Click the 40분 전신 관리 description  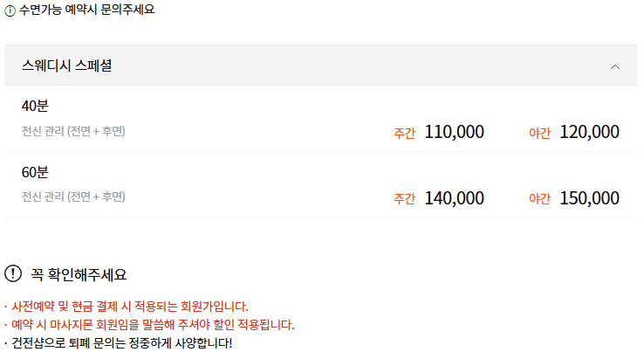(x=73, y=131)
